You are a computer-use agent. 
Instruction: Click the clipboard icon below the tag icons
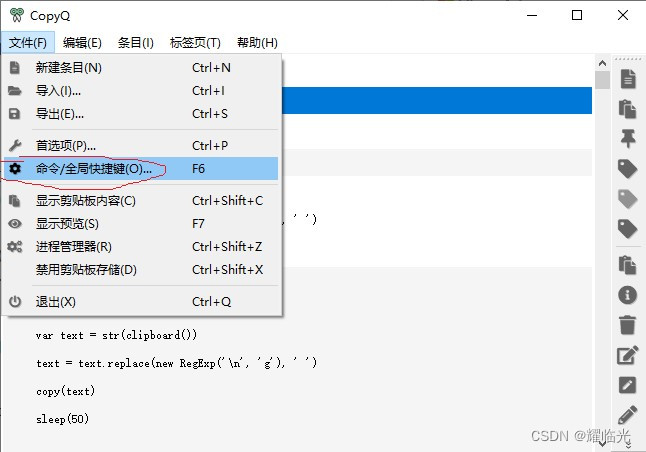click(627, 265)
